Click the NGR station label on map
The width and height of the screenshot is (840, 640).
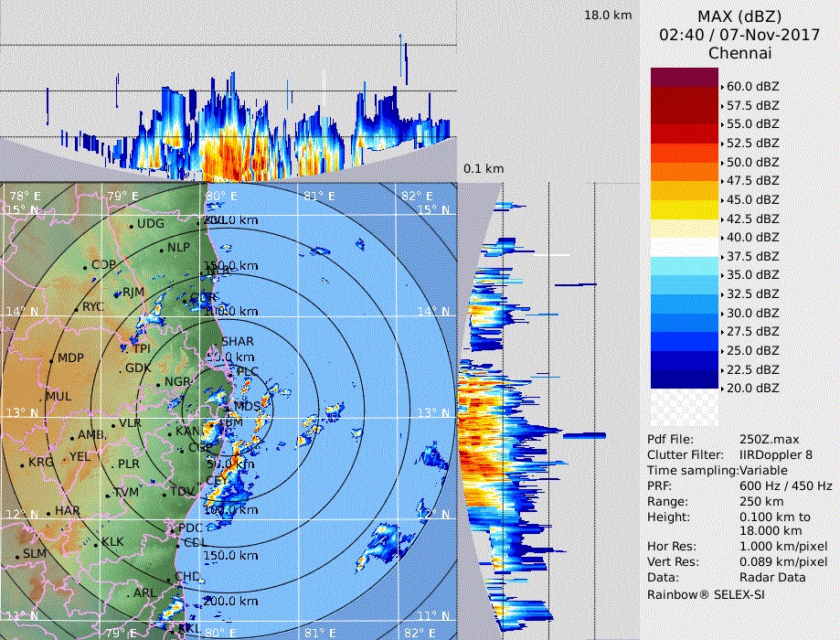click(x=177, y=381)
